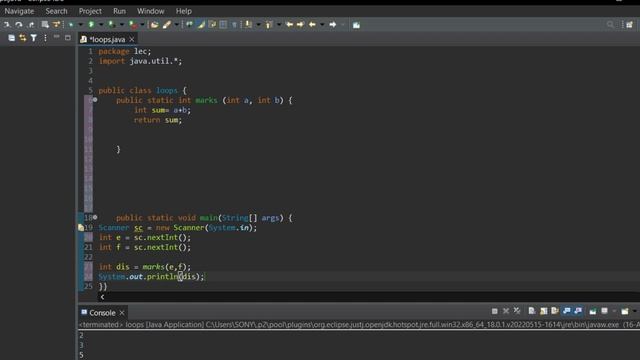Toggle Show Whitespace Characters pilcrow icon

pos(234,25)
